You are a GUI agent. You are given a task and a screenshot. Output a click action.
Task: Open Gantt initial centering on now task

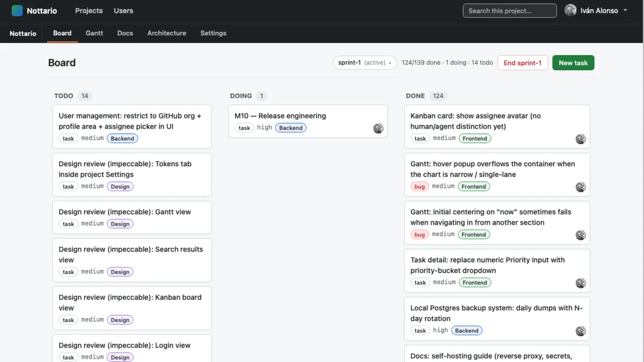[x=497, y=223]
